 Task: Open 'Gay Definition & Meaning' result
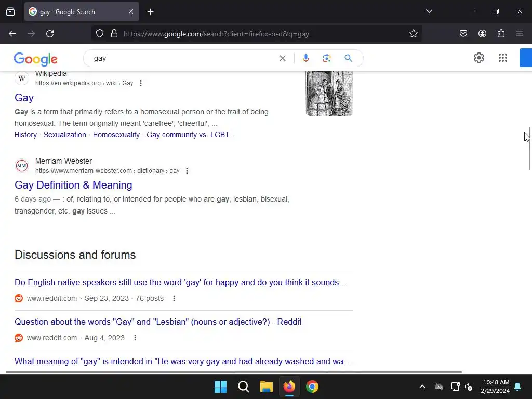[73, 185]
